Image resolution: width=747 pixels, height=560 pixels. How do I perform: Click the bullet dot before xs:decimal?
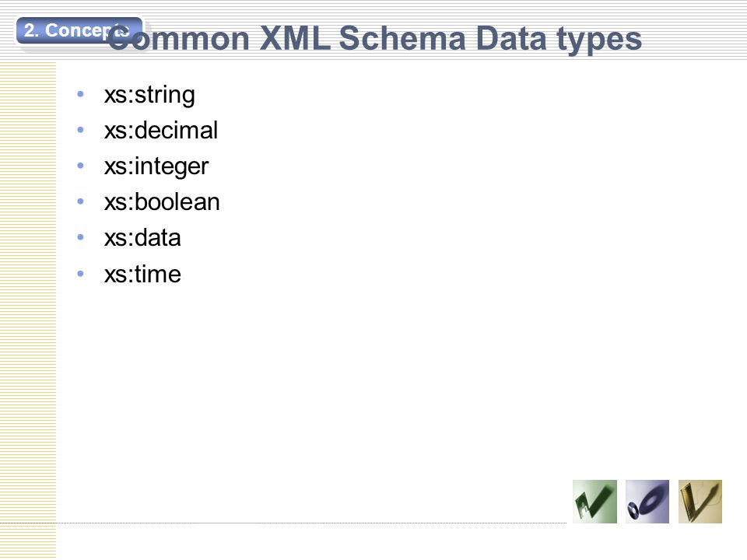click(80, 130)
